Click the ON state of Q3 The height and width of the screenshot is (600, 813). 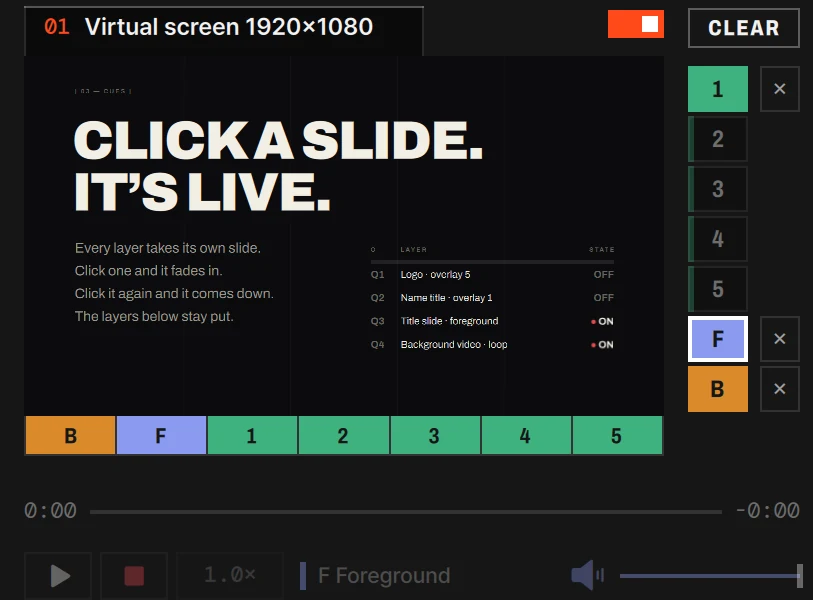coord(602,322)
